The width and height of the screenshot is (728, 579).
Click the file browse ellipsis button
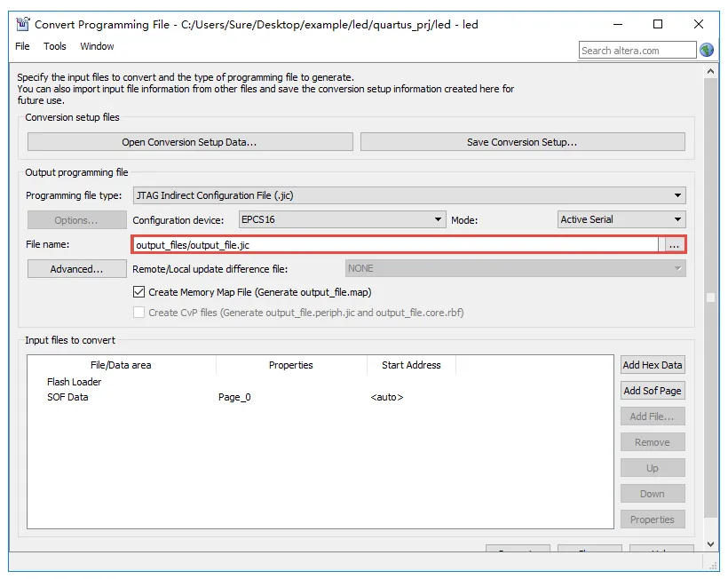click(674, 245)
